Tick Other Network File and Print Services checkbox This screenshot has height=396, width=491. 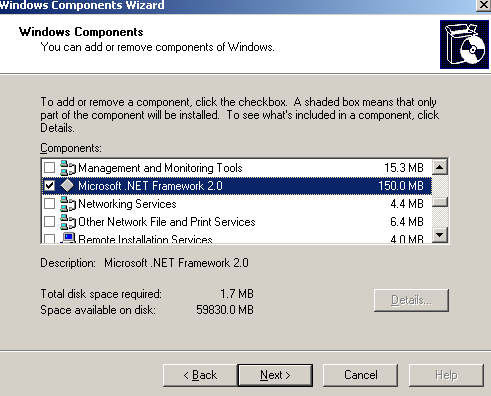point(49,222)
